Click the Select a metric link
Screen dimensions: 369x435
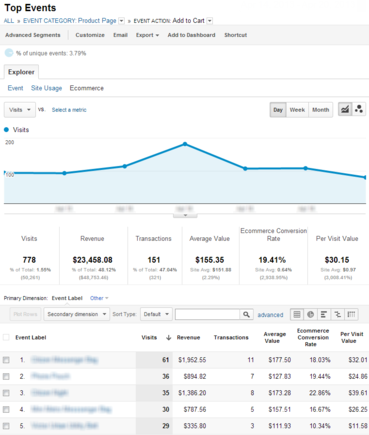click(69, 110)
